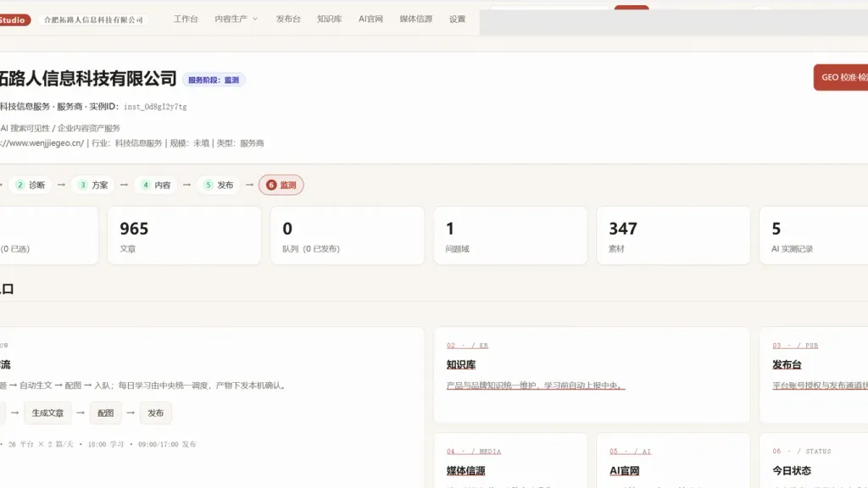Open the 965 文章 stat card
Screen dimensions: 868x488
[x=184, y=236]
